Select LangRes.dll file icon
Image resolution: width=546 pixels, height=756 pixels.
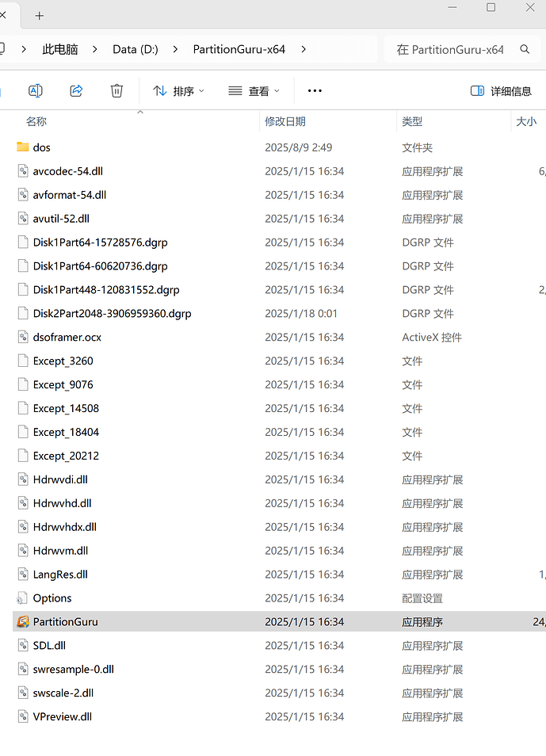click(x=23, y=574)
